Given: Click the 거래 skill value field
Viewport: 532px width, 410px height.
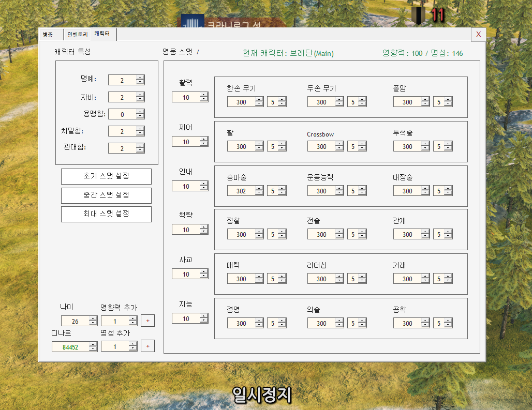Looking at the screenshot, I should pos(407,279).
